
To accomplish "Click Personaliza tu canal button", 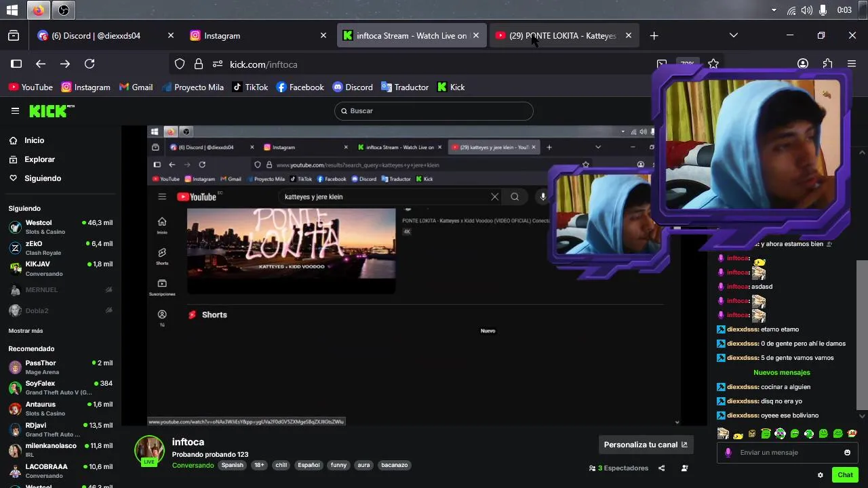I will tap(645, 445).
